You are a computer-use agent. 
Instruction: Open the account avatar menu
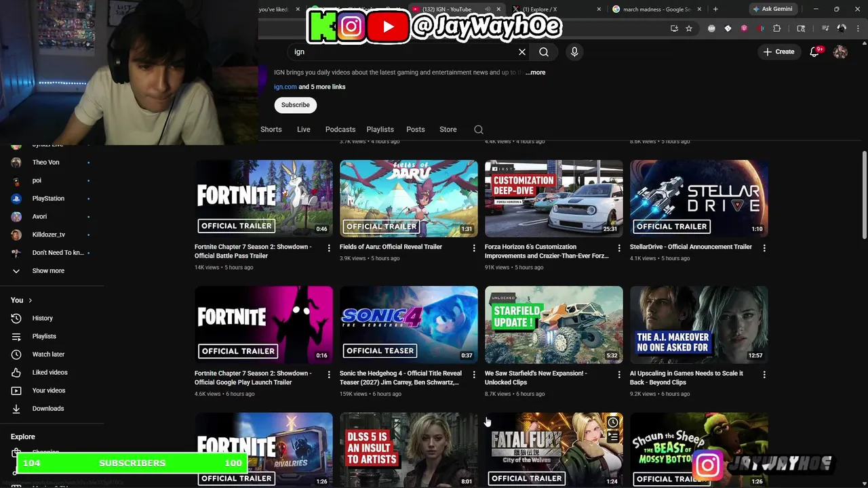[x=840, y=52]
